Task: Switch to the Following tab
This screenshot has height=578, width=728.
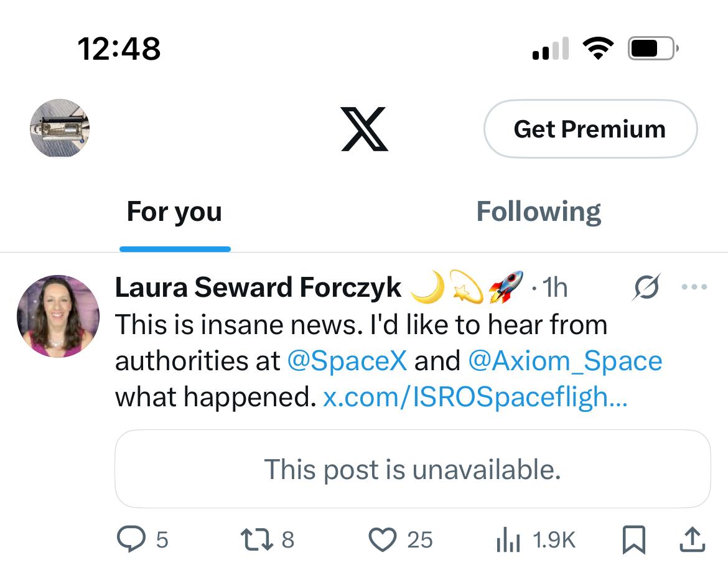Action: pos(538,212)
